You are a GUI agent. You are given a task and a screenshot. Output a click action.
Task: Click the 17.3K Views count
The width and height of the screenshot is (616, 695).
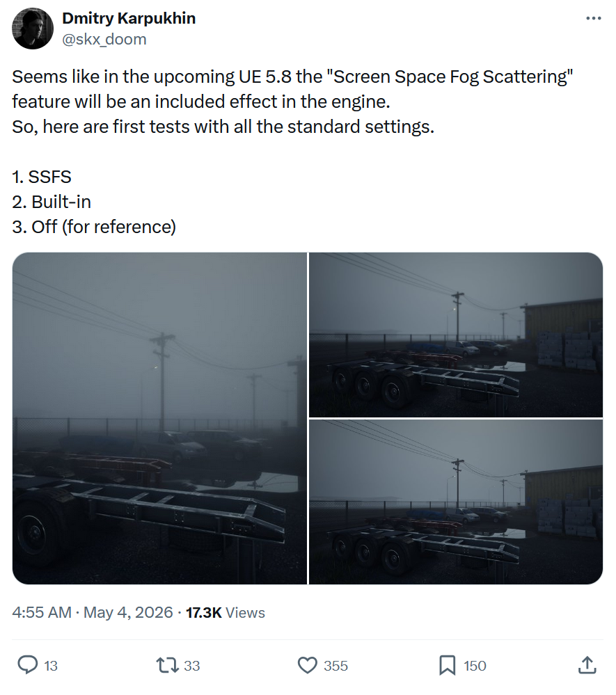[x=226, y=612]
